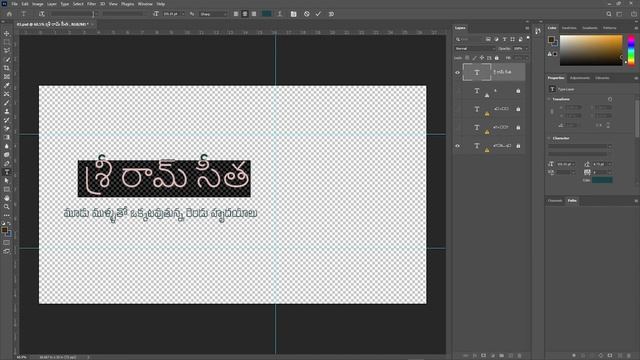Show the fourth text layer
Screen dimensions: 640x360
click(458, 128)
